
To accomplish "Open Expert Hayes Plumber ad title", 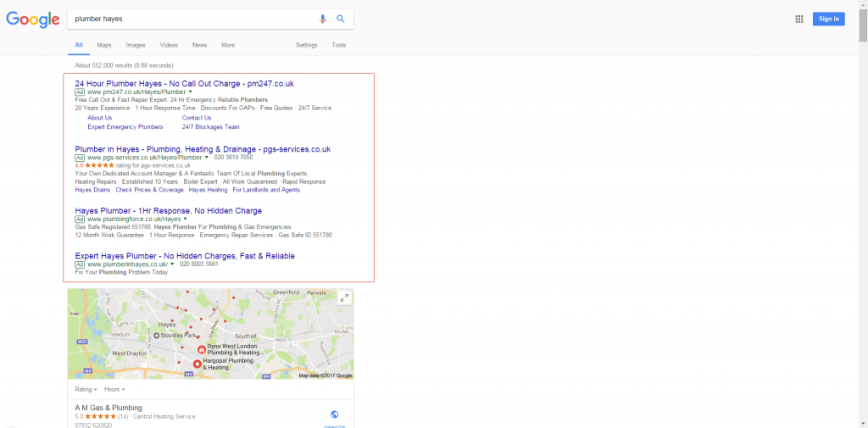I will (x=185, y=256).
